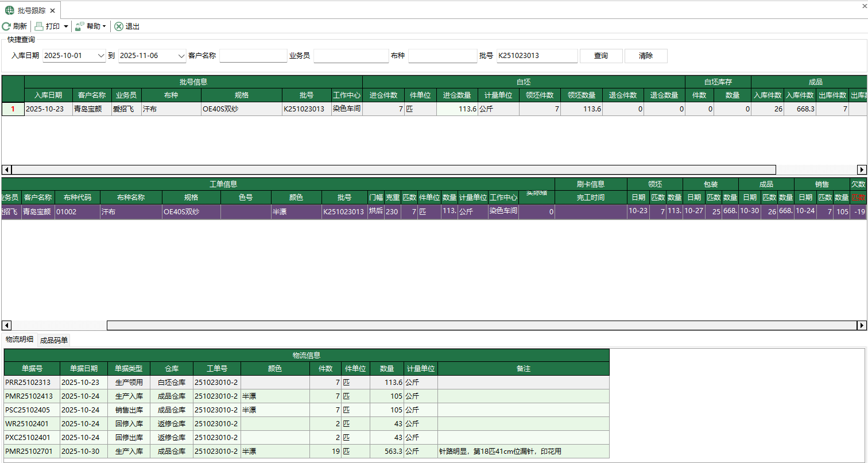
Task: Click the 查询 button
Action: point(601,56)
